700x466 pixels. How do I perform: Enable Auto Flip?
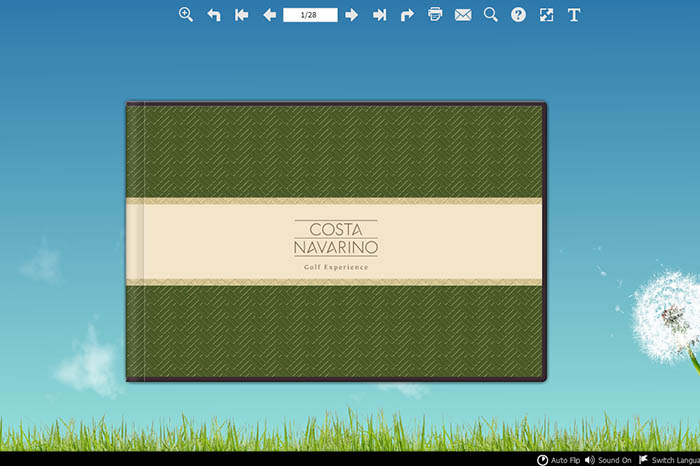[558, 460]
